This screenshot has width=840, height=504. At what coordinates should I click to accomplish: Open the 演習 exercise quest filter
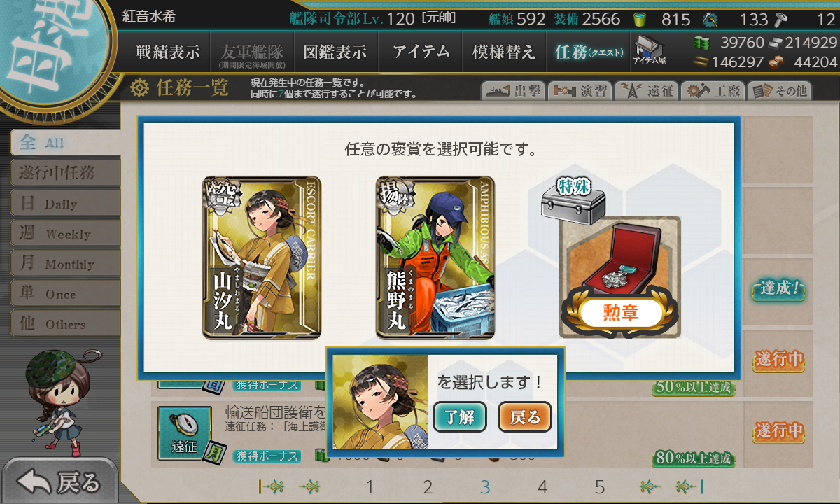tap(580, 91)
